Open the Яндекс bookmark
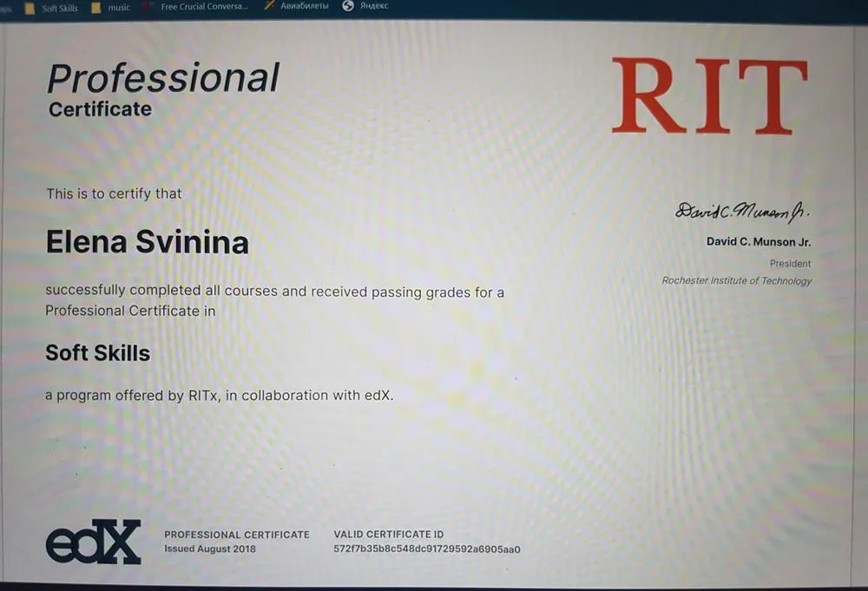The width and height of the screenshot is (868, 591). [366, 5]
